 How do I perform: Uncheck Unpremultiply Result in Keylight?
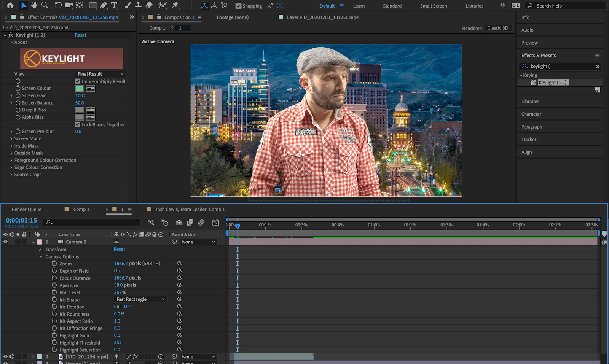[77, 81]
